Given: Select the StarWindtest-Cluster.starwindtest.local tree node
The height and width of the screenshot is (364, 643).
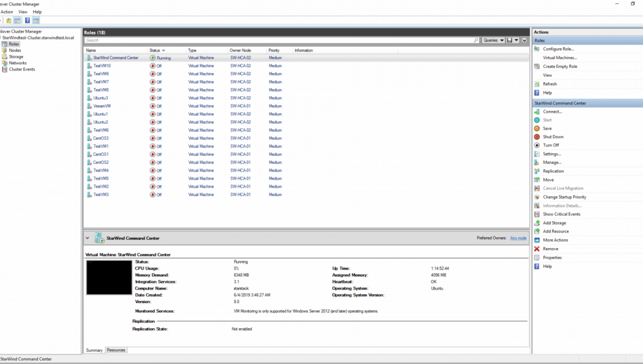Looking at the screenshot, I should point(38,38).
